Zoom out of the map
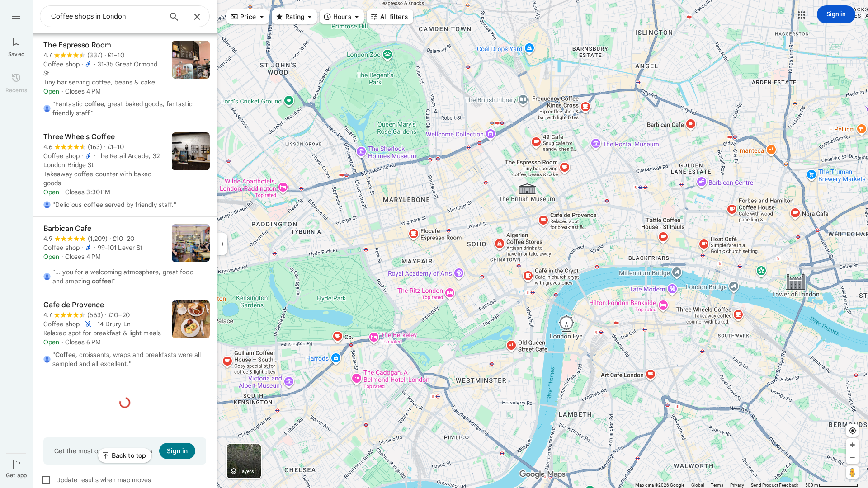This screenshot has height=488, width=868. 852,458
